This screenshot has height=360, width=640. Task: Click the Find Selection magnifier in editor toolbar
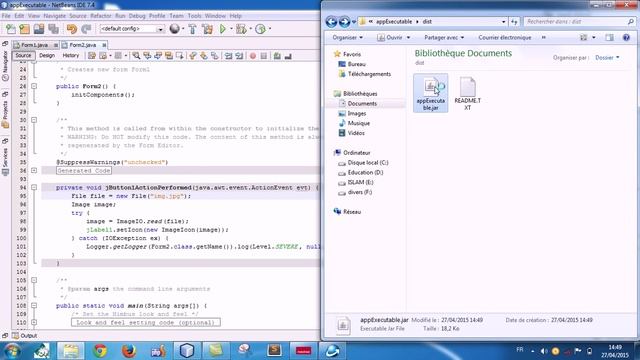click(136, 56)
